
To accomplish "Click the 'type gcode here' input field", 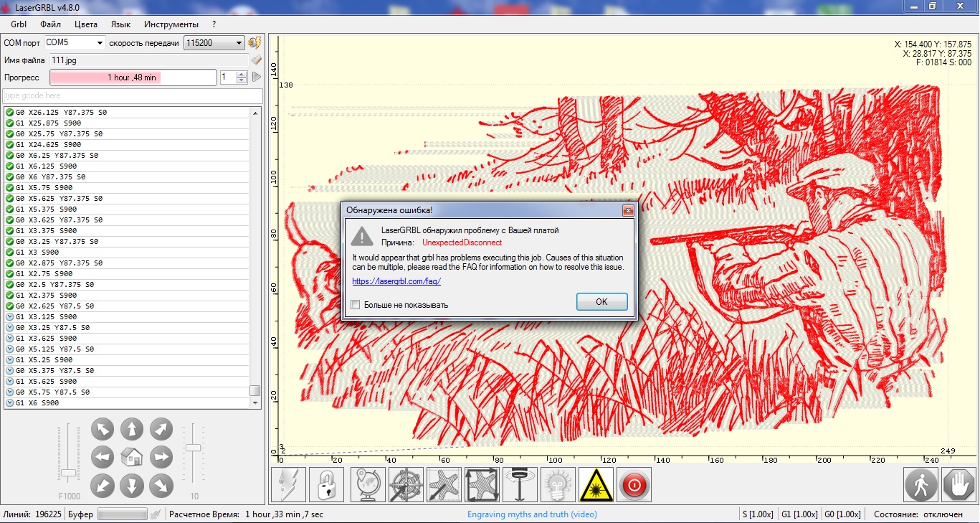I will point(133,95).
